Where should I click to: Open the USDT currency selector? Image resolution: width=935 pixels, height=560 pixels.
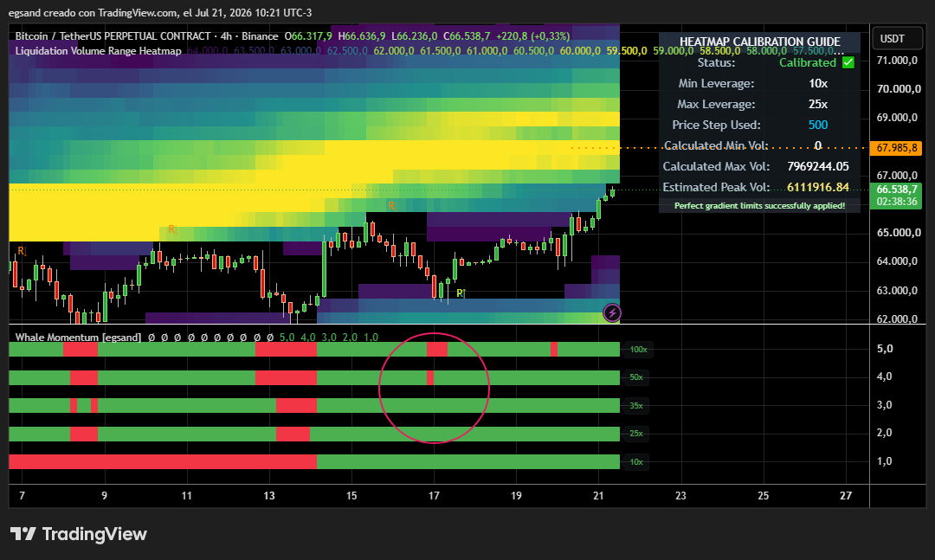(898, 38)
